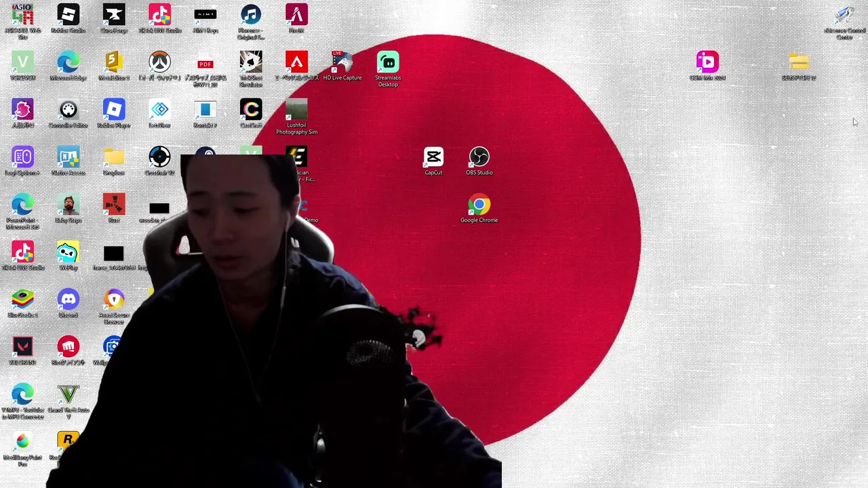Image resolution: width=868 pixels, height=488 pixels.
Task: Open the eLicenser Control Center icon
Action: pos(844,15)
